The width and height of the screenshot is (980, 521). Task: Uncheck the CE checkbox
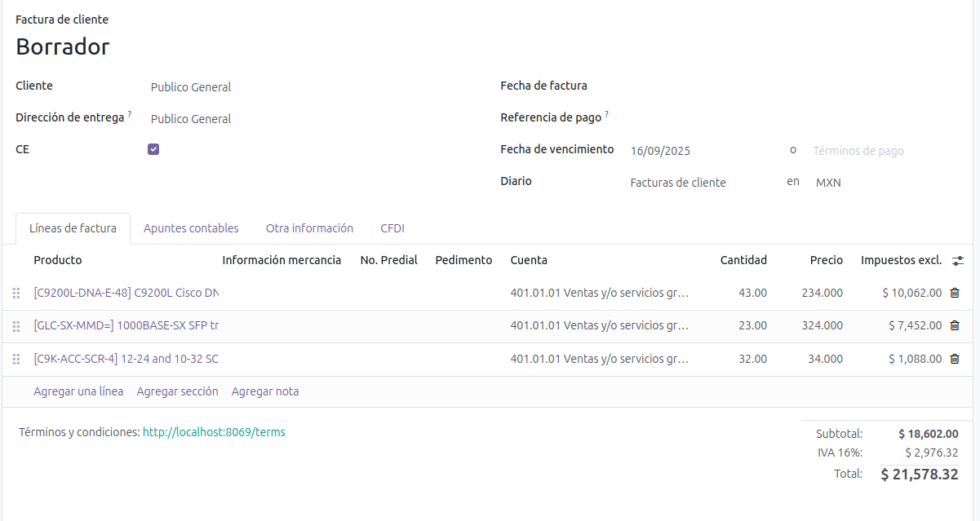point(153,149)
